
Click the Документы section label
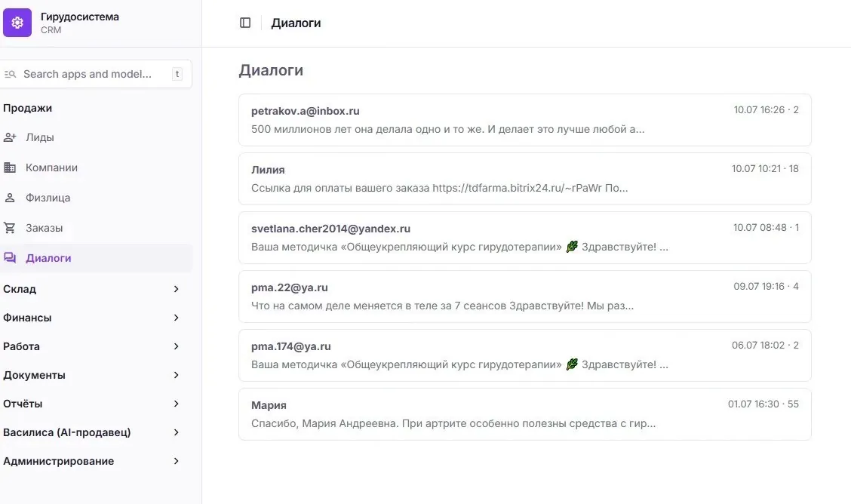[34, 376]
